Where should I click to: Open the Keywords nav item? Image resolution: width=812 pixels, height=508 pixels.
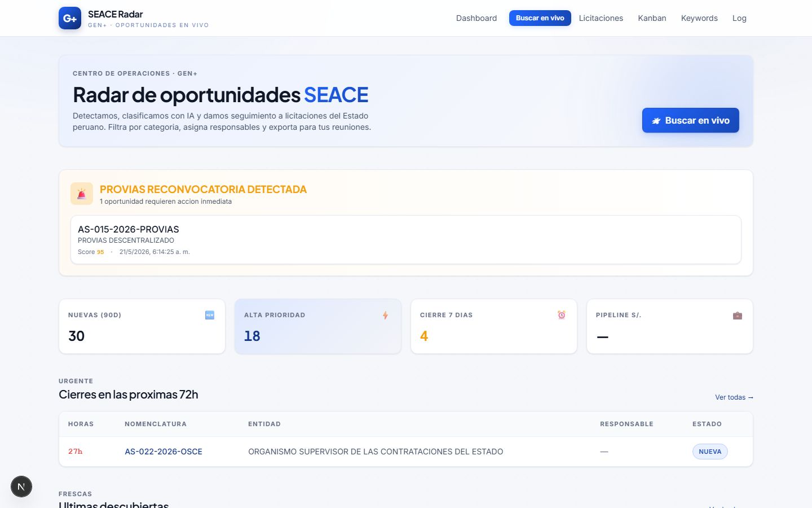coord(699,18)
